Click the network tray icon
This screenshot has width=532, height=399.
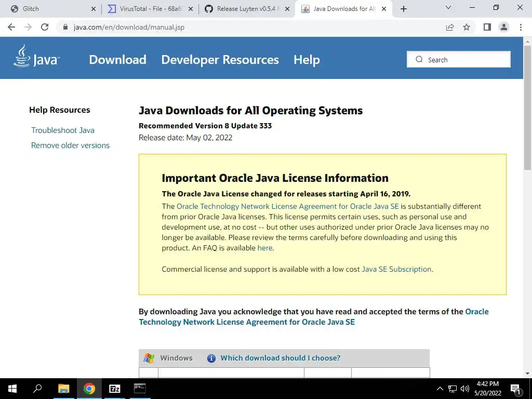click(x=453, y=389)
